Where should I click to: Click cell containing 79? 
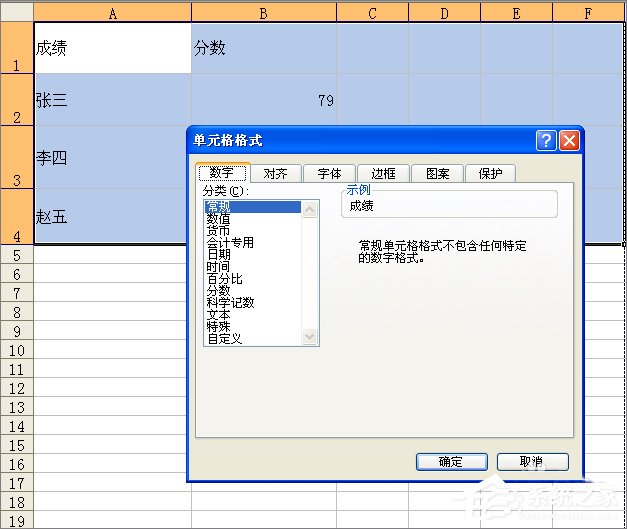click(264, 100)
